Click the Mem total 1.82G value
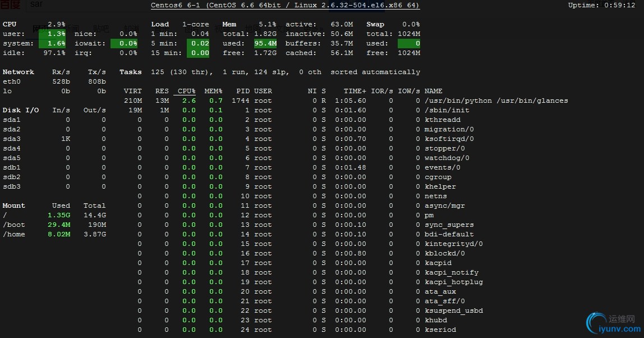 [265, 34]
